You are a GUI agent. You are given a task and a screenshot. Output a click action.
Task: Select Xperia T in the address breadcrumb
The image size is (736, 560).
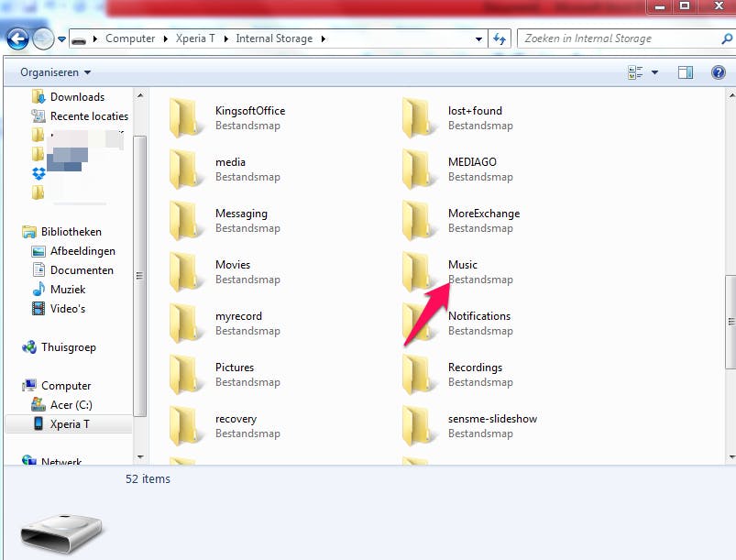195,38
